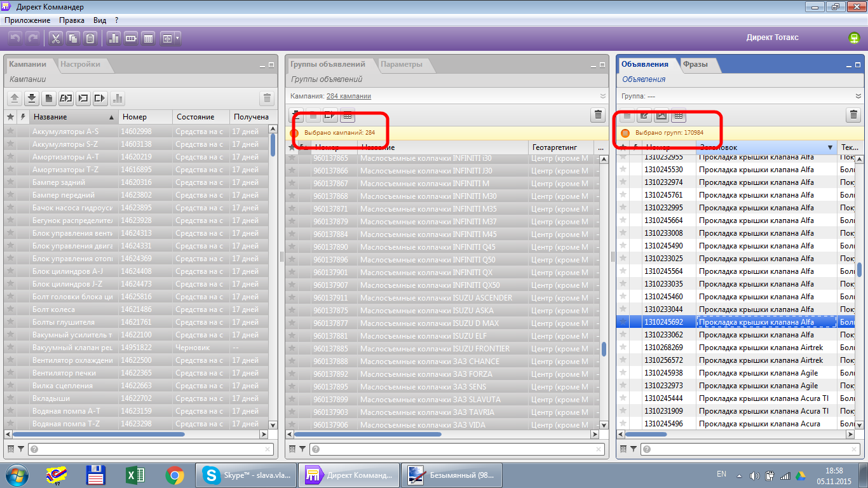Screen dimensions: 868x488
Task: Click the Cut scissors icon in toolbar
Action: click(x=55, y=39)
